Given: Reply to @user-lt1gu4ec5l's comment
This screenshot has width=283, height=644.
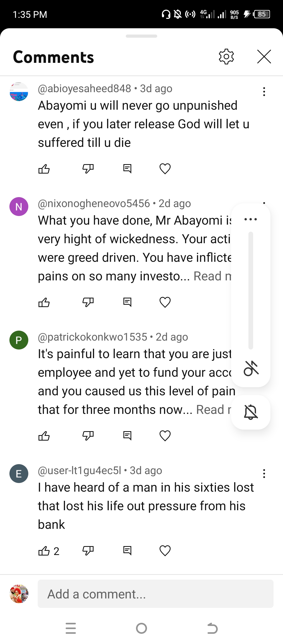Looking at the screenshot, I should coord(127,551).
